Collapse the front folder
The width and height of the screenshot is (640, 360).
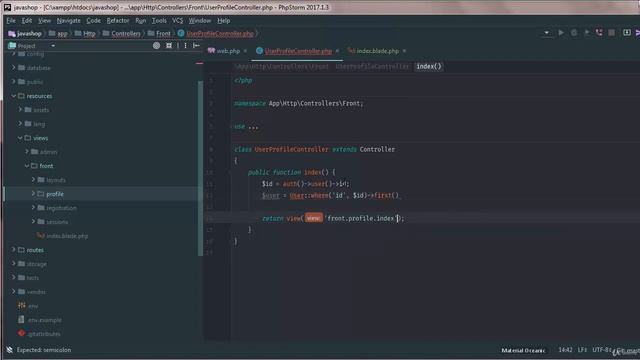coord(27,166)
